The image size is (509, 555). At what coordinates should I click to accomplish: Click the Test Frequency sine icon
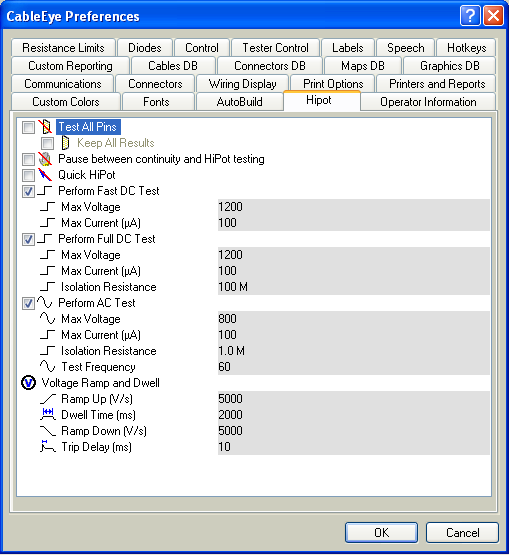point(48,366)
